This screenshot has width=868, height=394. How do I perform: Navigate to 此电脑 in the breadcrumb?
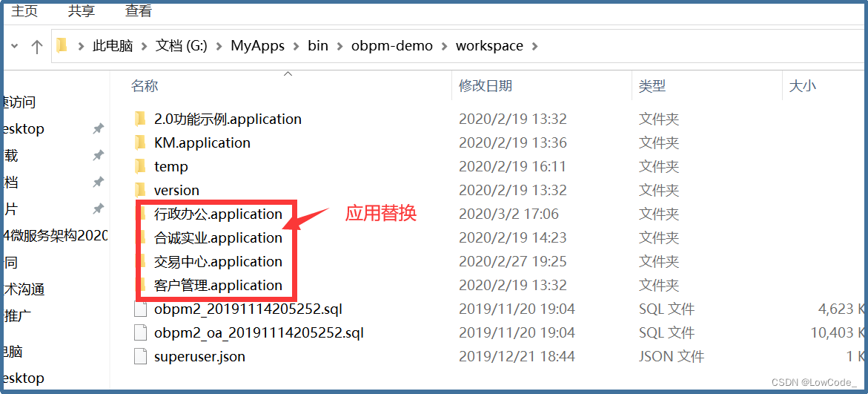pyautogui.click(x=113, y=45)
